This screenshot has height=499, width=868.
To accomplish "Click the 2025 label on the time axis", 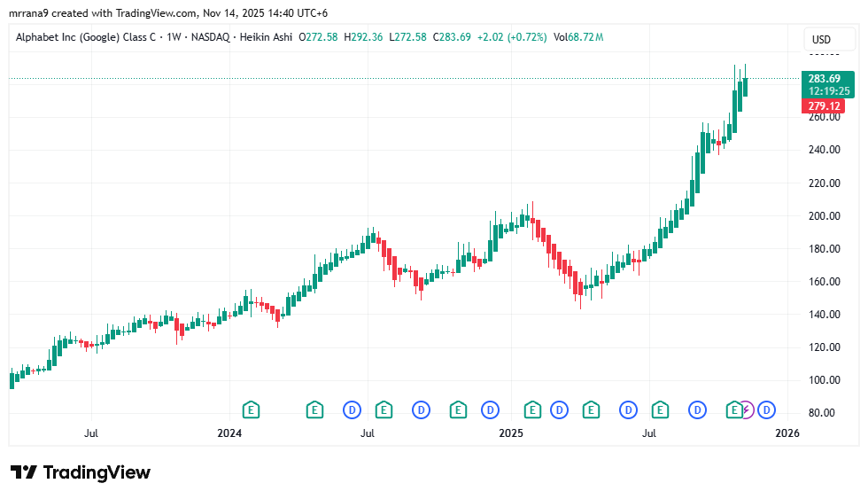I will pos(512,433).
